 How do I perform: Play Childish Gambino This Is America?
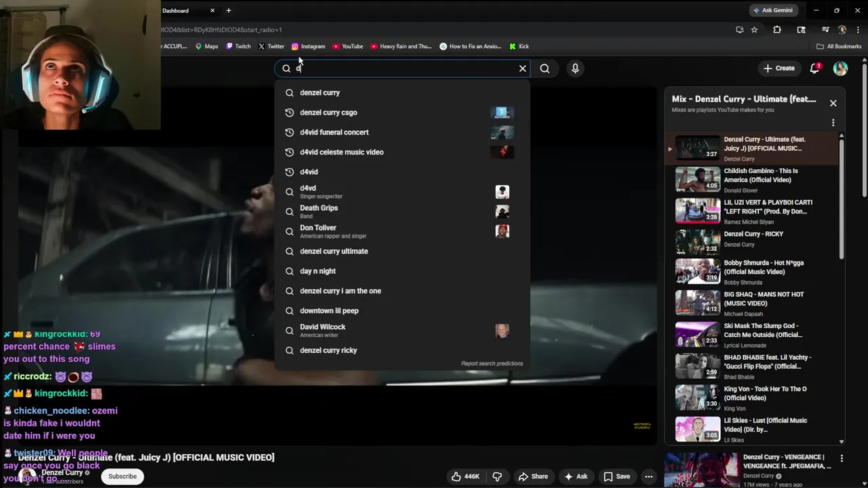click(753, 180)
